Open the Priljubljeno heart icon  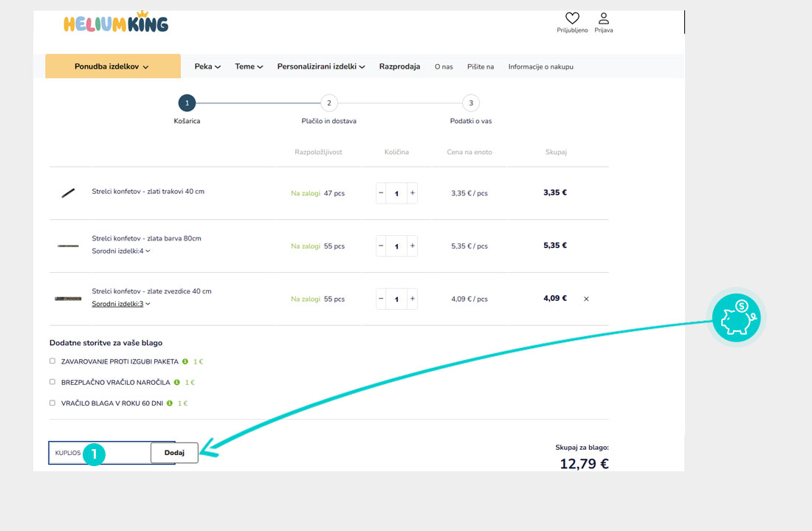coord(572,18)
